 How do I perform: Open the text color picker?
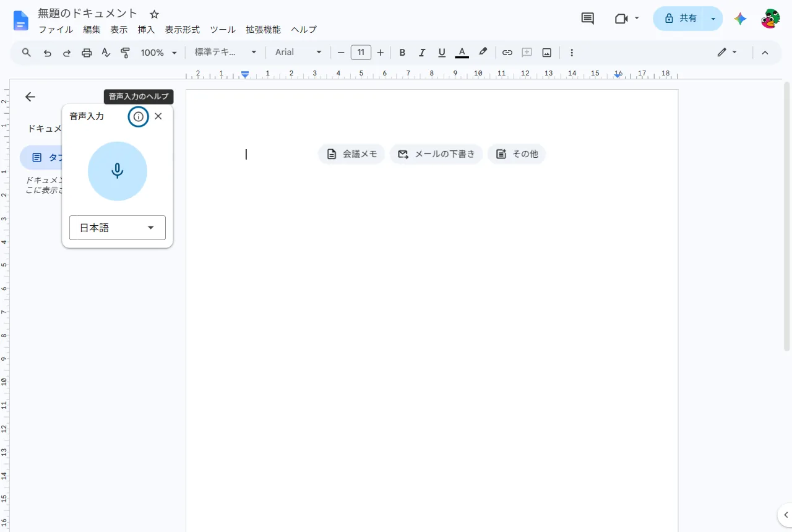tap(462, 53)
